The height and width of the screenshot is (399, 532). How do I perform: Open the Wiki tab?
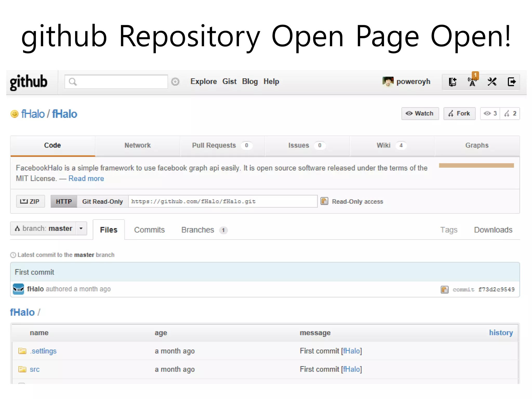tap(392, 145)
